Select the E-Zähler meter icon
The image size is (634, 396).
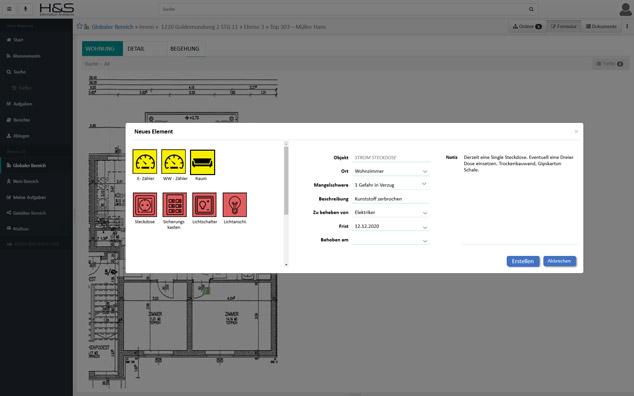145,162
